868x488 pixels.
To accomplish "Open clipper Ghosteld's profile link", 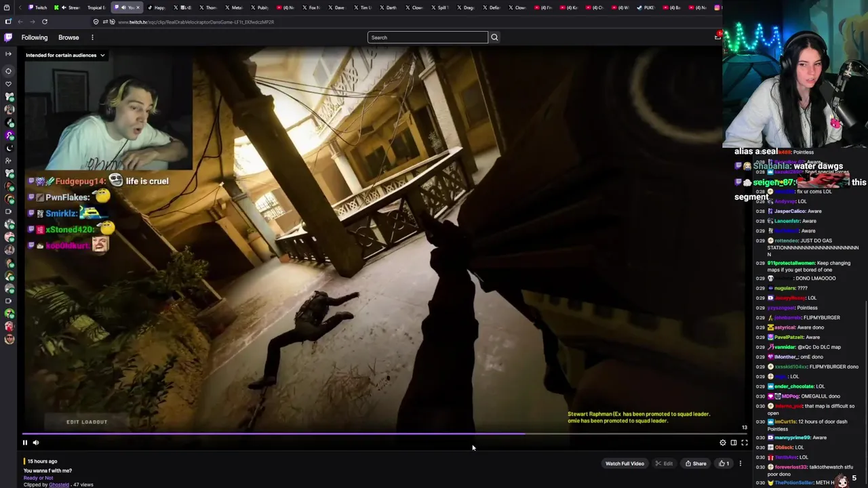I will click(x=59, y=485).
